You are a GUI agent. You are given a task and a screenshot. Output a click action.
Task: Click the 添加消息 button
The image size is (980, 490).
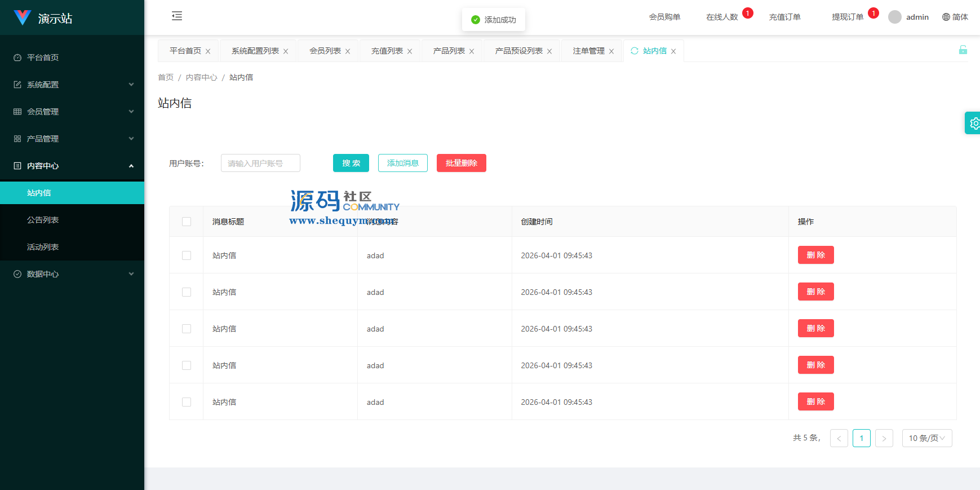402,163
